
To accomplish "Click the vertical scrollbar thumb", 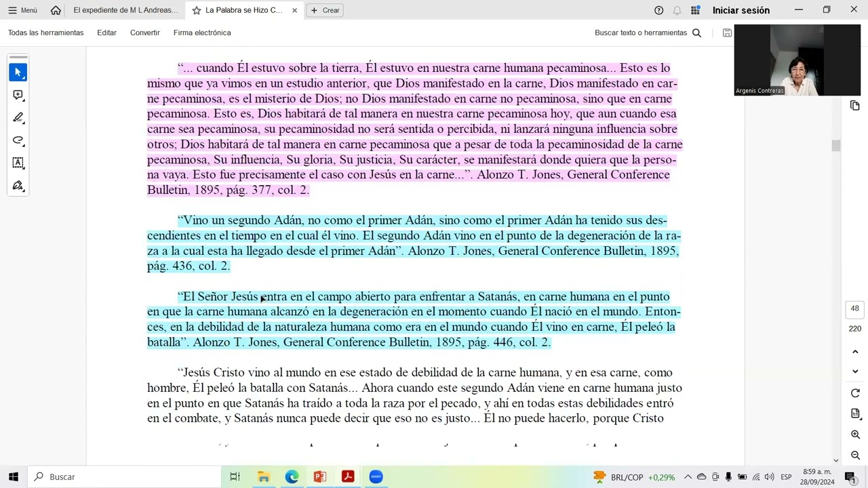I will (835, 146).
